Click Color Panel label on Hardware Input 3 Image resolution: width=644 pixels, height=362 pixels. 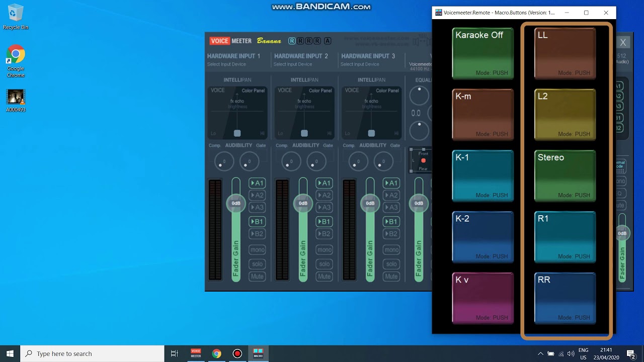point(387,90)
